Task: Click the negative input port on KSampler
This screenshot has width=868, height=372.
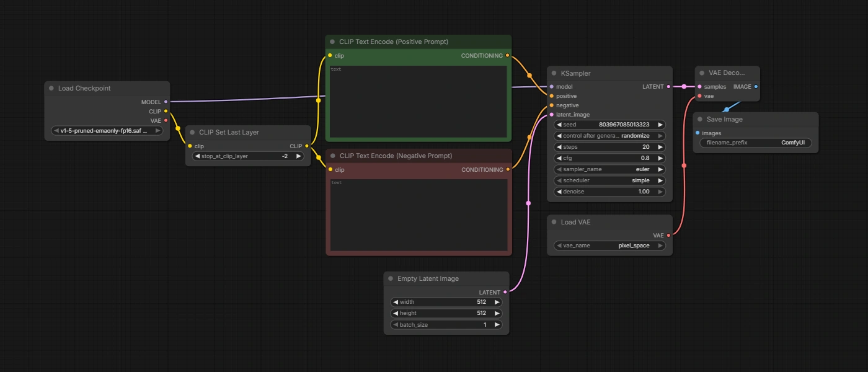Action: [551, 105]
